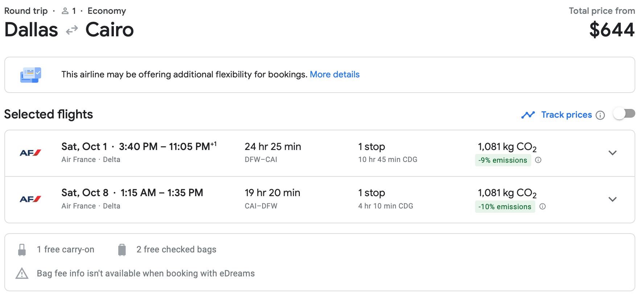Click the info icon beside -9% emissions
The height and width of the screenshot is (300, 644).
(x=538, y=160)
